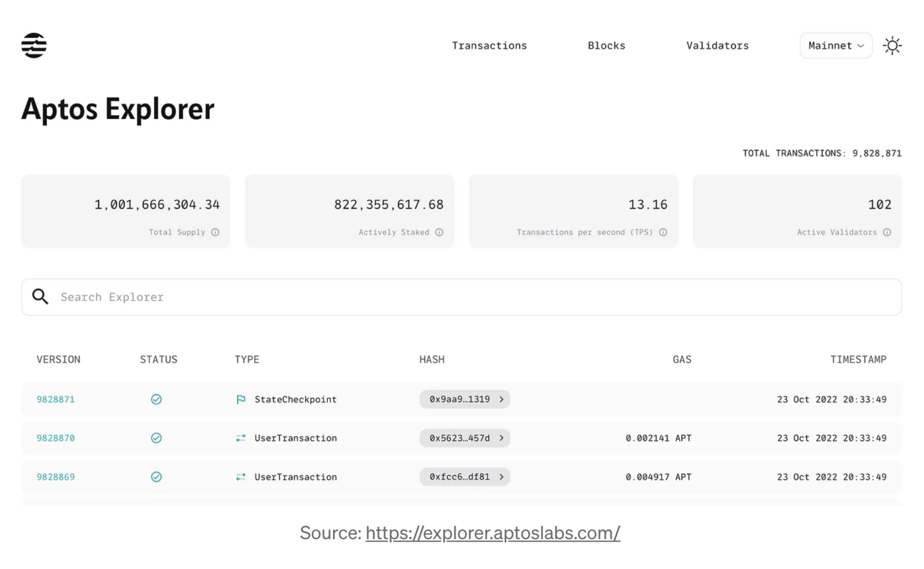Click the TYPE column header

point(247,359)
